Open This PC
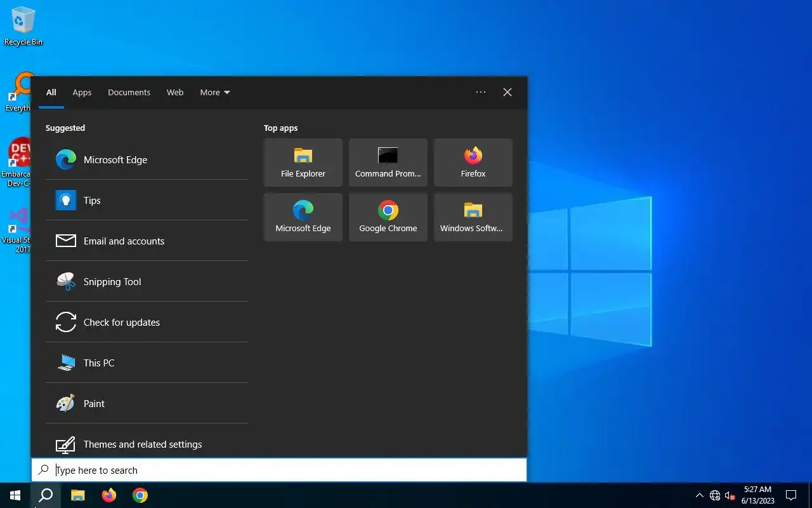Viewport: 812px width, 508px height. (147, 363)
